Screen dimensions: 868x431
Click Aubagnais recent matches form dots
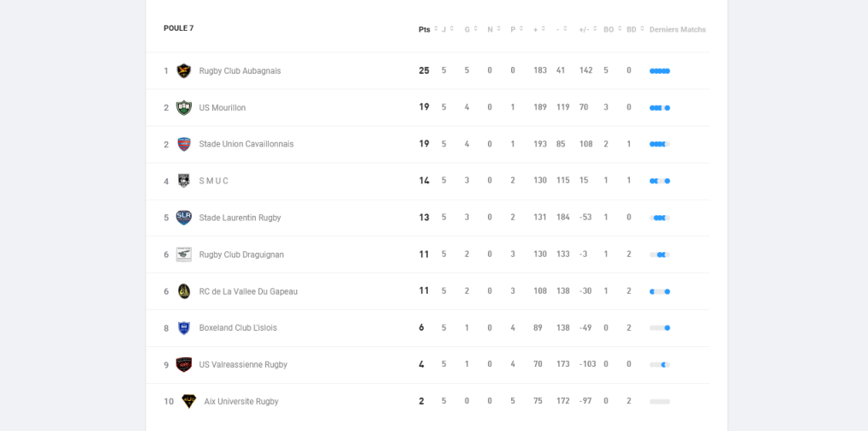pos(659,71)
